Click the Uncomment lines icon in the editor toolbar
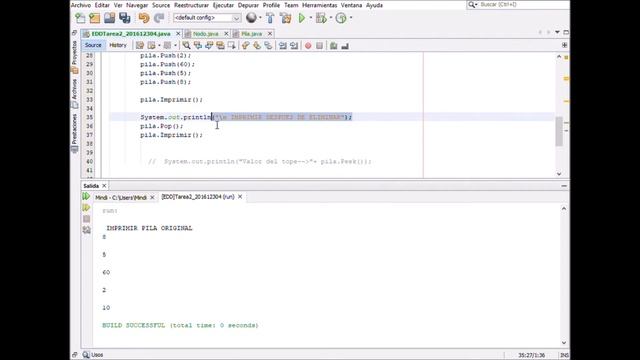The width and height of the screenshot is (640, 360). coord(345,46)
